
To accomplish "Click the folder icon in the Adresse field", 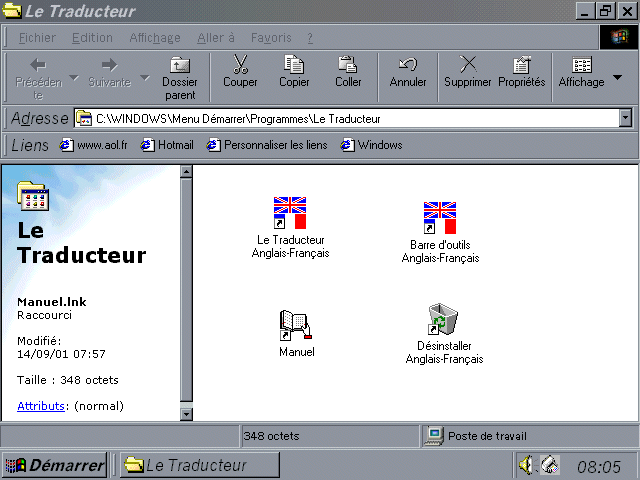I will tap(84, 118).
